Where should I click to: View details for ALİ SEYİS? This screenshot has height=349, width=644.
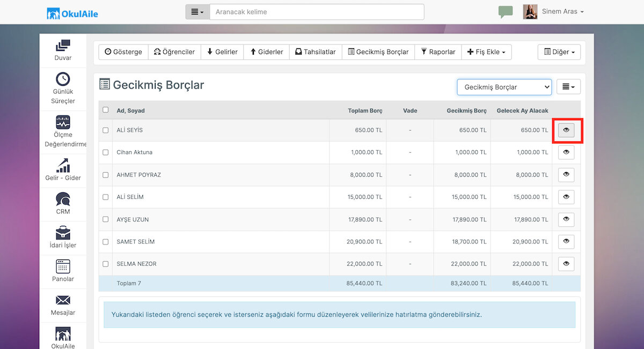pyautogui.click(x=566, y=130)
